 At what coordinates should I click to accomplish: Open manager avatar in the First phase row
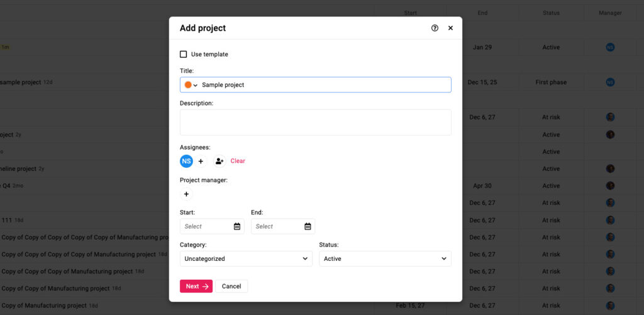pyautogui.click(x=610, y=82)
